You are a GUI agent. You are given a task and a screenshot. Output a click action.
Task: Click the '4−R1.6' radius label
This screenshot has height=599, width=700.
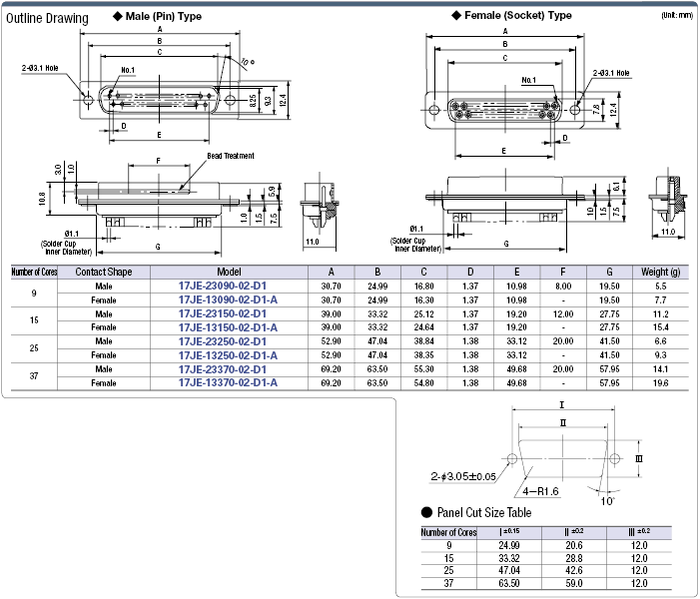tap(540, 491)
